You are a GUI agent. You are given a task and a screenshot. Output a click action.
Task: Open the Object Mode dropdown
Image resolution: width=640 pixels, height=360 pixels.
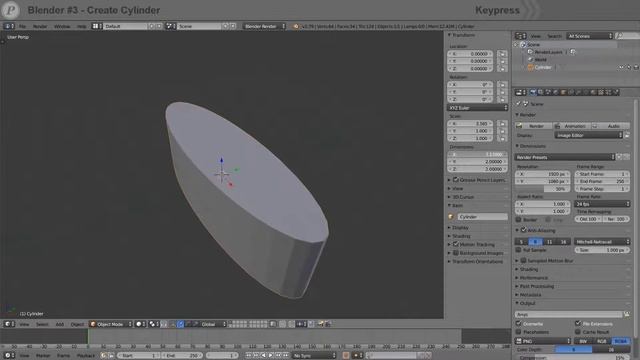(x=111, y=324)
